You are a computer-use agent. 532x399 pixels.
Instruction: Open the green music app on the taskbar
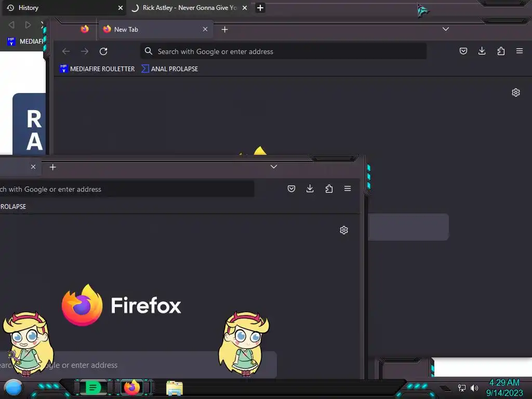(x=93, y=388)
